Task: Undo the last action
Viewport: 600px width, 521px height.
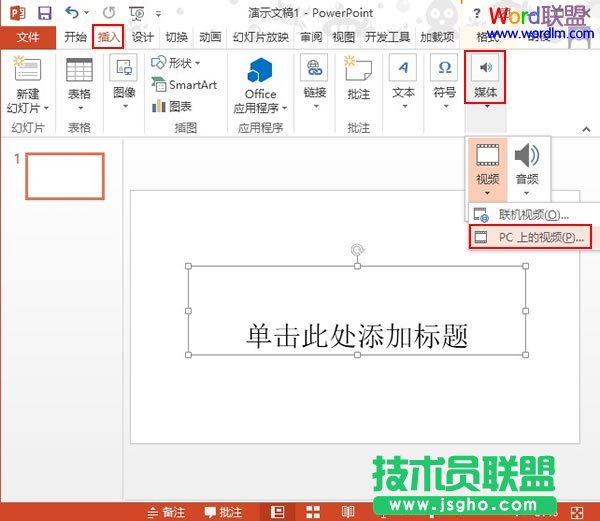Action: (72, 13)
